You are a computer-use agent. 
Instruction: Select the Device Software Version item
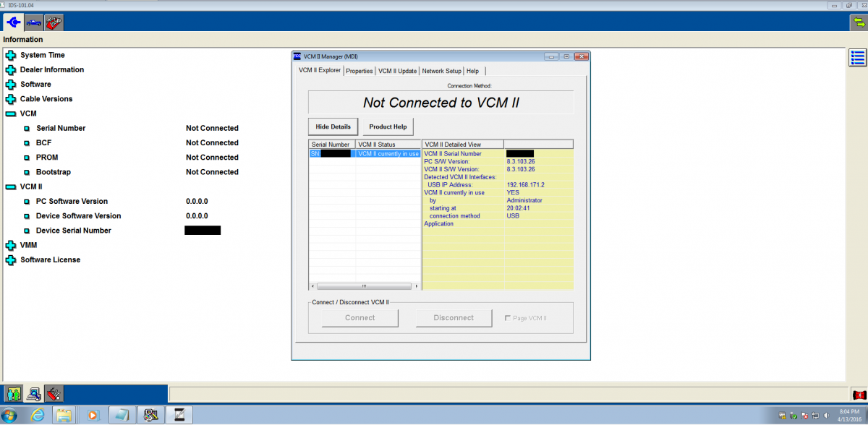[78, 216]
